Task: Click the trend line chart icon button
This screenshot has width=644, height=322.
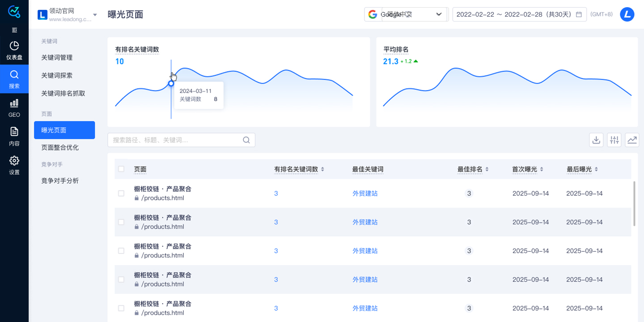Action: click(x=632, y=140)
